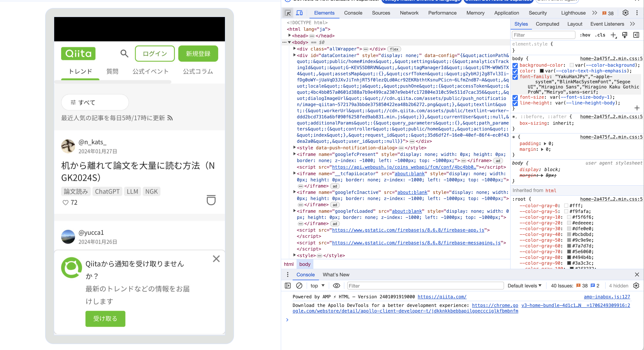This screenshot has width=644, height=350.
Task: Open the amp-inabox.js:127 source link
Action: coord(607,297)
